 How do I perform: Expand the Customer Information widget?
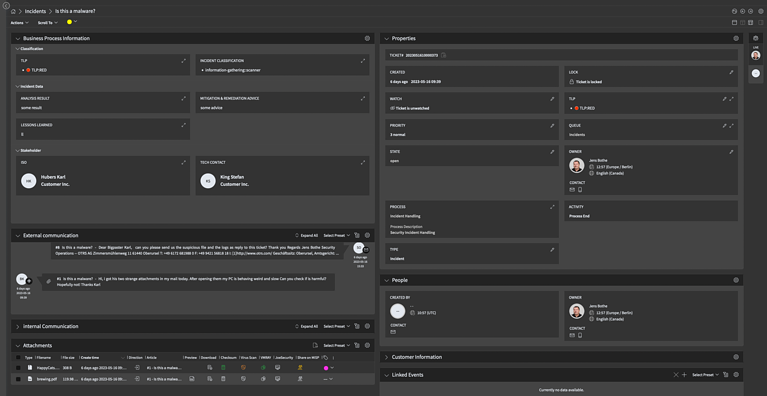(x=386, y=357)
